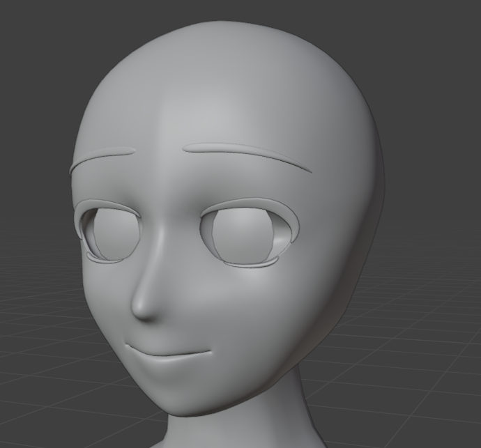481x448 pixels.
Task: Select the lower eyelash beneath the larger eye
Action: coord(250,263)
